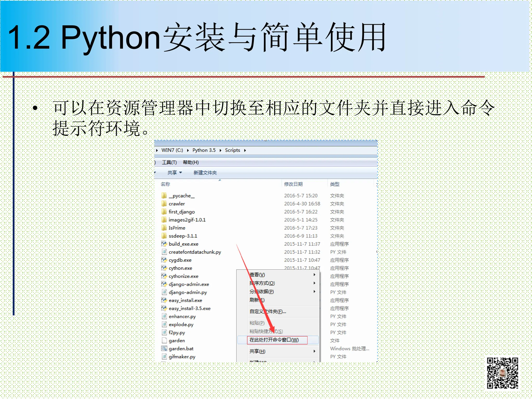
Task: Select the easy_install-3.5.exe icon
Action: (164, 308)
